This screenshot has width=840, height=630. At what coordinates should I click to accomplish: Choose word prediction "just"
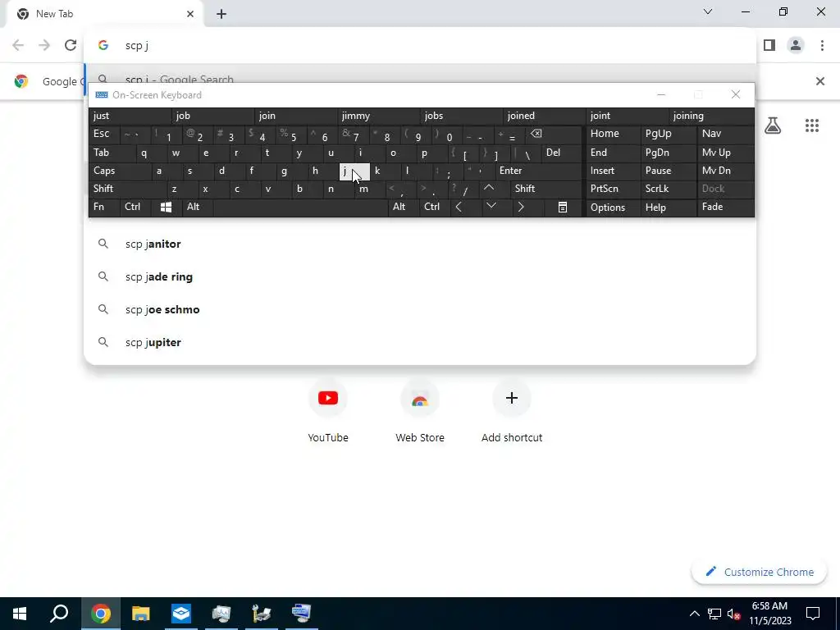pos(130,116)
